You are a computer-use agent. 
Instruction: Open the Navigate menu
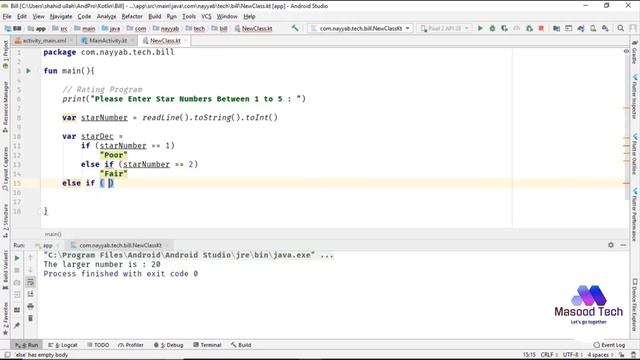pos(61,16)
